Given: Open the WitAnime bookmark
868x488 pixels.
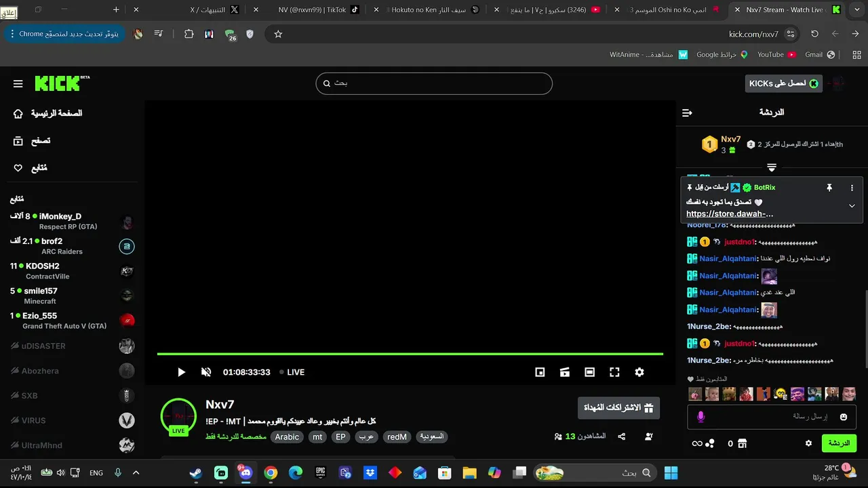Looking at the screenshot, I should click(x=648, y=54).
